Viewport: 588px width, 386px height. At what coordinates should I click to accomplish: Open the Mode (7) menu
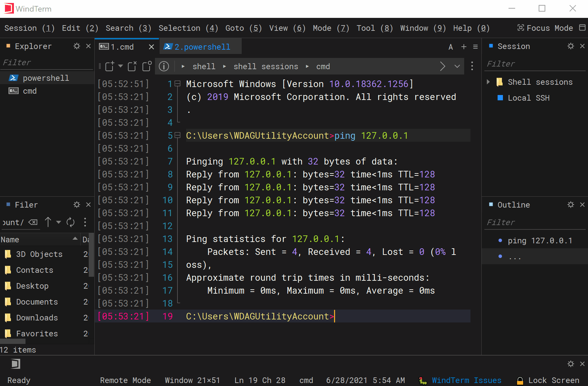tap(331, 28)
